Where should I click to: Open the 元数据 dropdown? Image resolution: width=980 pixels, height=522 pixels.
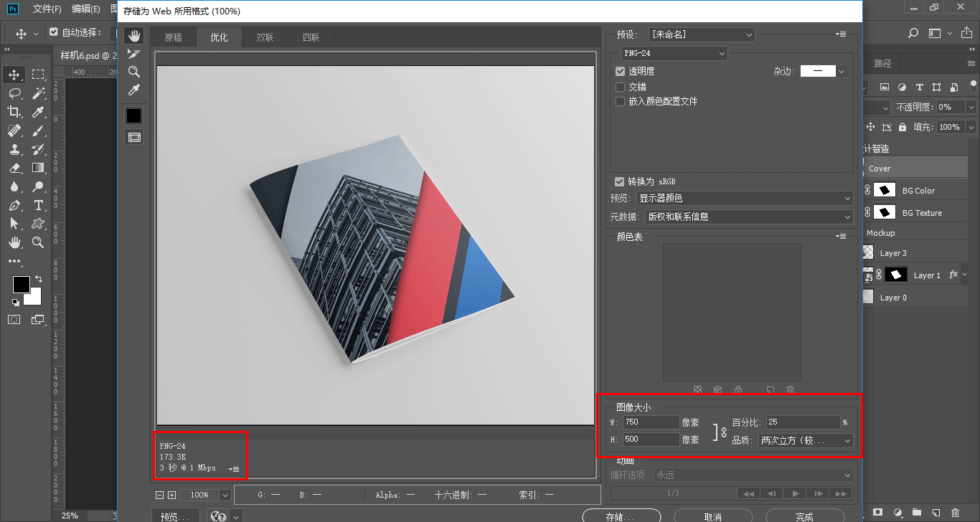[748, 217]
